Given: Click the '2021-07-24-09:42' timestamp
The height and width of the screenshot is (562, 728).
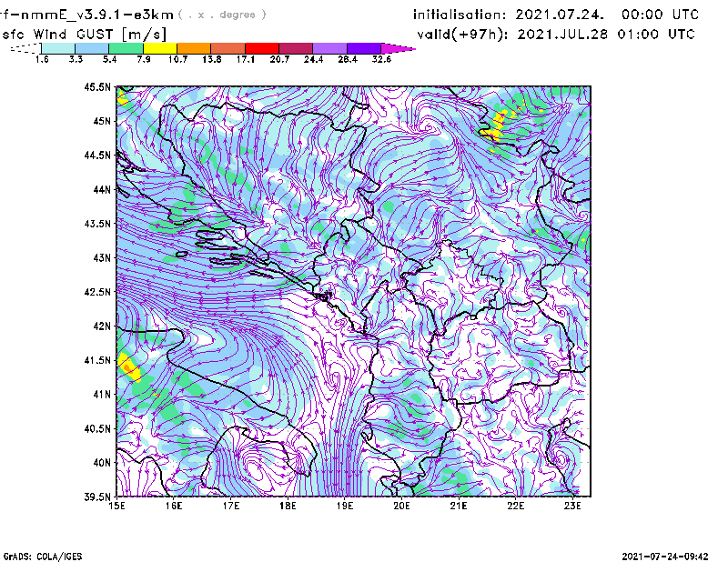Looking at the screenshot, I should 665,557.
